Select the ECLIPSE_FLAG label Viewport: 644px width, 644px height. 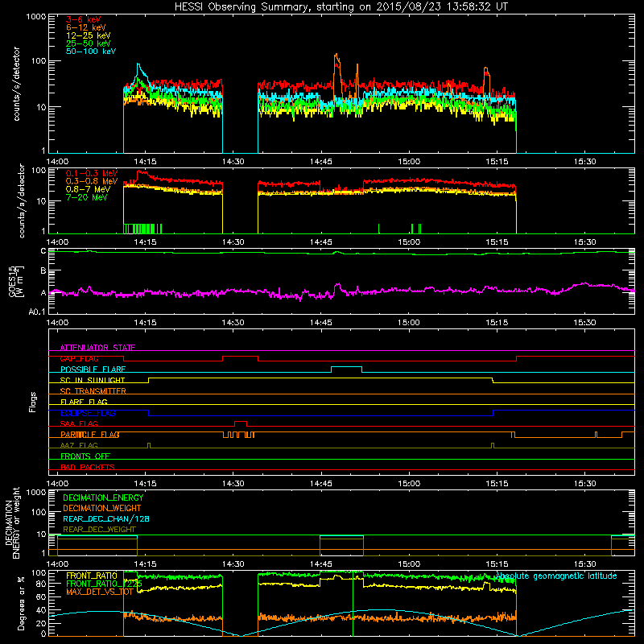pos(88,413)
